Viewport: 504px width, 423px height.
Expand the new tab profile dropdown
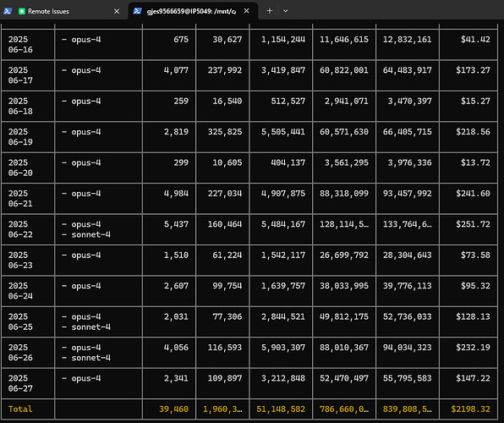click(x=286, y=11)
